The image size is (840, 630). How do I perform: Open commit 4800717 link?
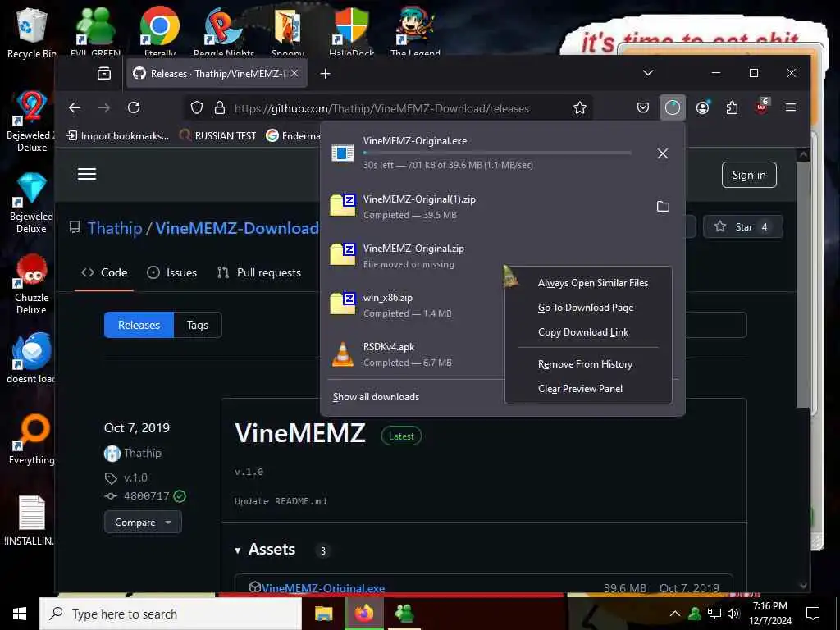click(146, 496)
